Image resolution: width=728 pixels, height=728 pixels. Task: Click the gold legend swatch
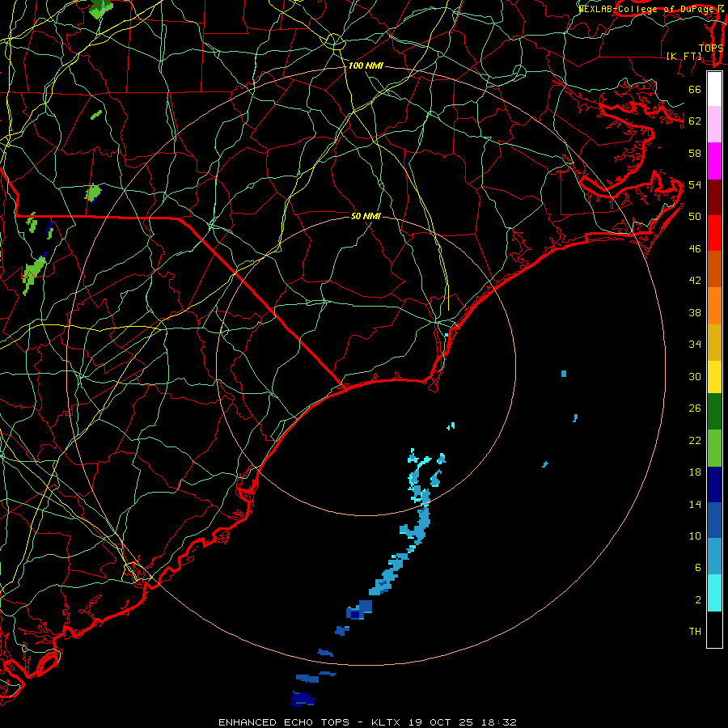(x=714, y=342)
